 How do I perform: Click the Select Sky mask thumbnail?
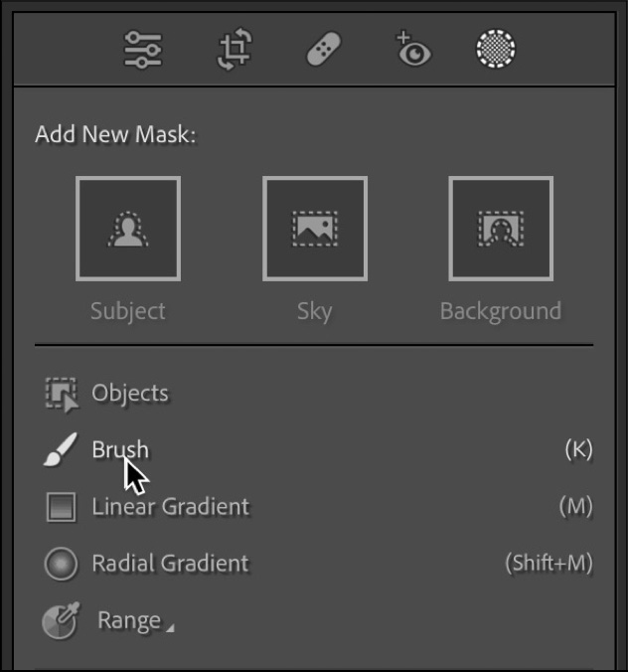(x=314, y=229)
